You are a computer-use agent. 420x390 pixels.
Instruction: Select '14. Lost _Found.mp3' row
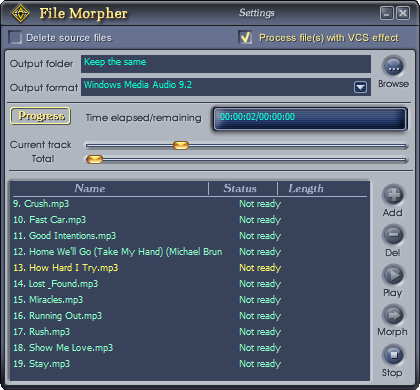tap(190, 284)
